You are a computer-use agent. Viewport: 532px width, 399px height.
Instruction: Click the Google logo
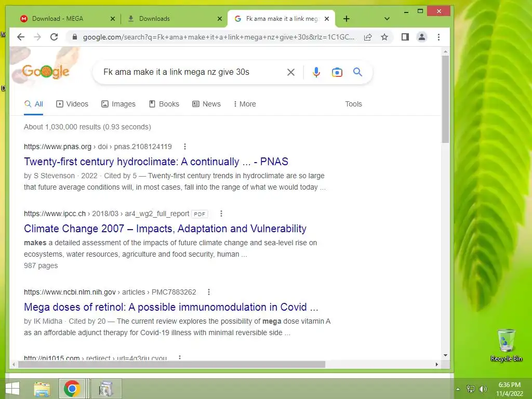(x=46, y=71)
